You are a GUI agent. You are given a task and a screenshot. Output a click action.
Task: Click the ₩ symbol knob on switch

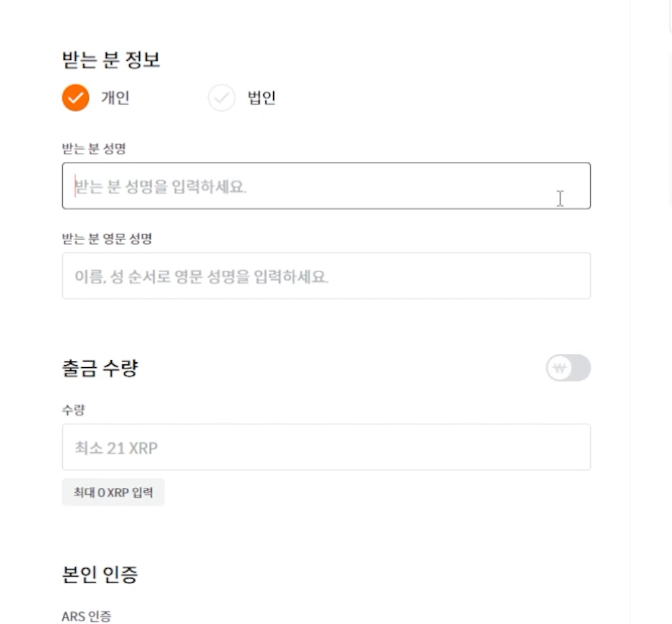[560, 368]
